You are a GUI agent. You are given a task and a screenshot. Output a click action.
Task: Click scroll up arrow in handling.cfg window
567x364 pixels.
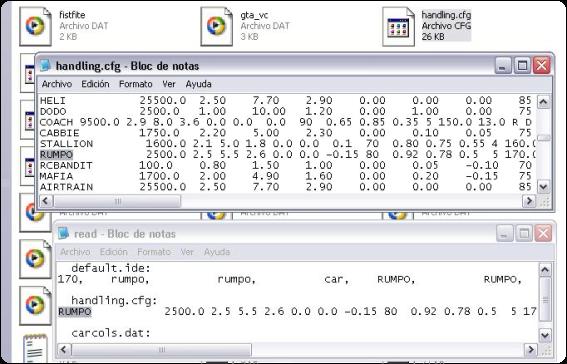(543, 102)
